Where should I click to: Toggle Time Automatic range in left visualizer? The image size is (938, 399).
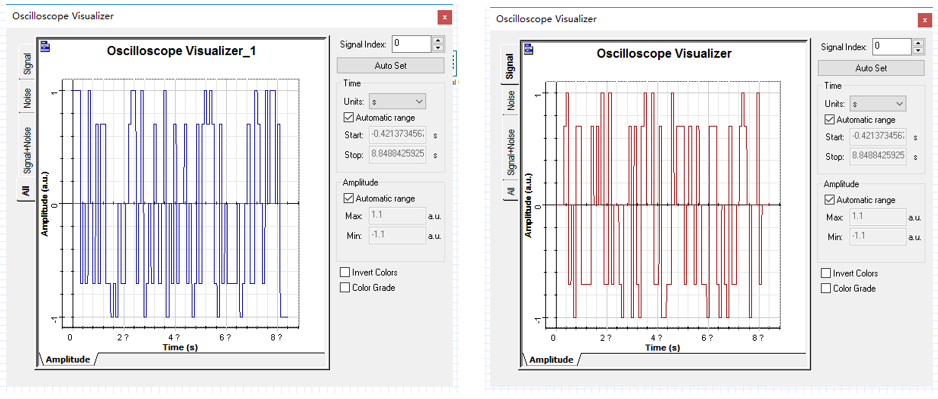349,117
